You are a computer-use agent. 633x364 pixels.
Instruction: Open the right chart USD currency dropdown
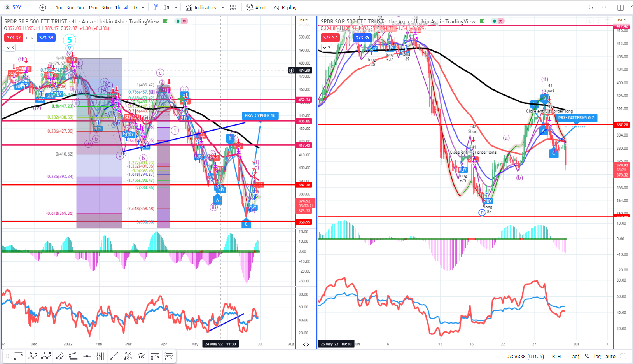(x=621, y=20)
